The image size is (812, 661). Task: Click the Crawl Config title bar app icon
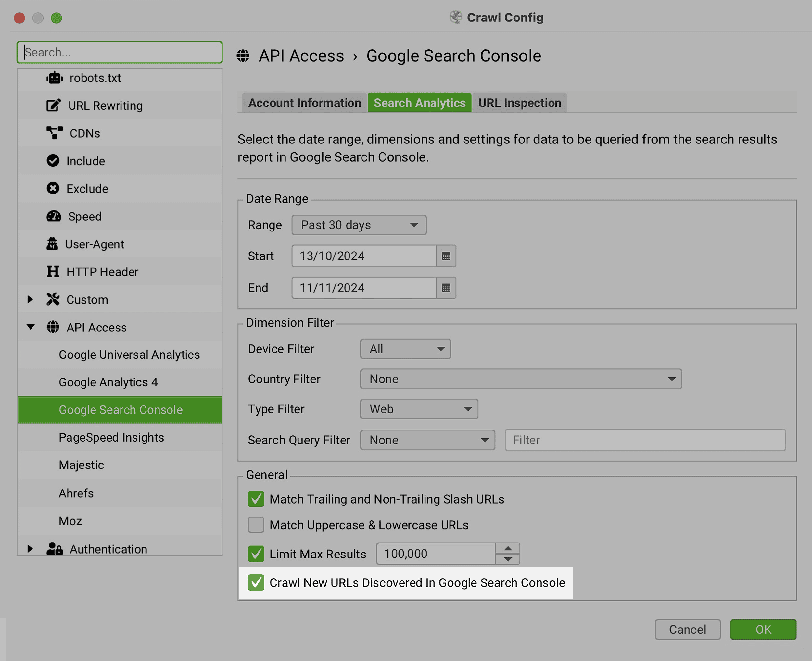[455, 17]
